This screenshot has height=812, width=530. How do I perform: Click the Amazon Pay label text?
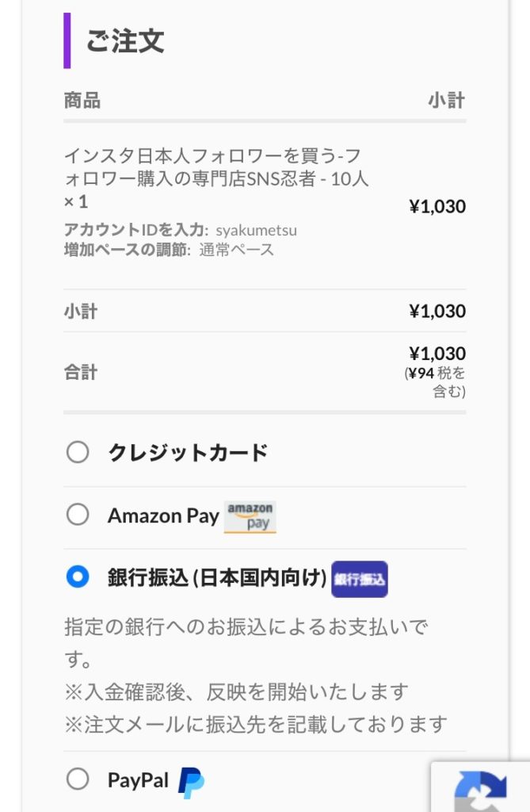[x=163, y=515]
